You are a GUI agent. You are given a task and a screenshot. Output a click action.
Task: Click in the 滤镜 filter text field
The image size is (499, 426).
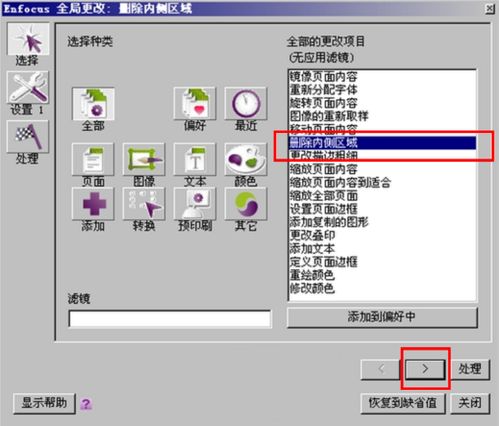(169, 319)
